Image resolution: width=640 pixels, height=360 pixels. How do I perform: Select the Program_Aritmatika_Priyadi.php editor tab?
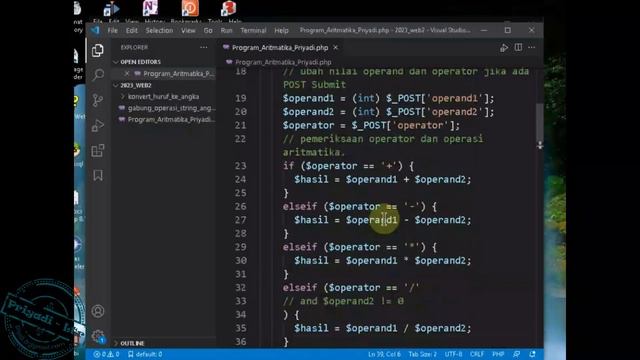tap(280, 48)
